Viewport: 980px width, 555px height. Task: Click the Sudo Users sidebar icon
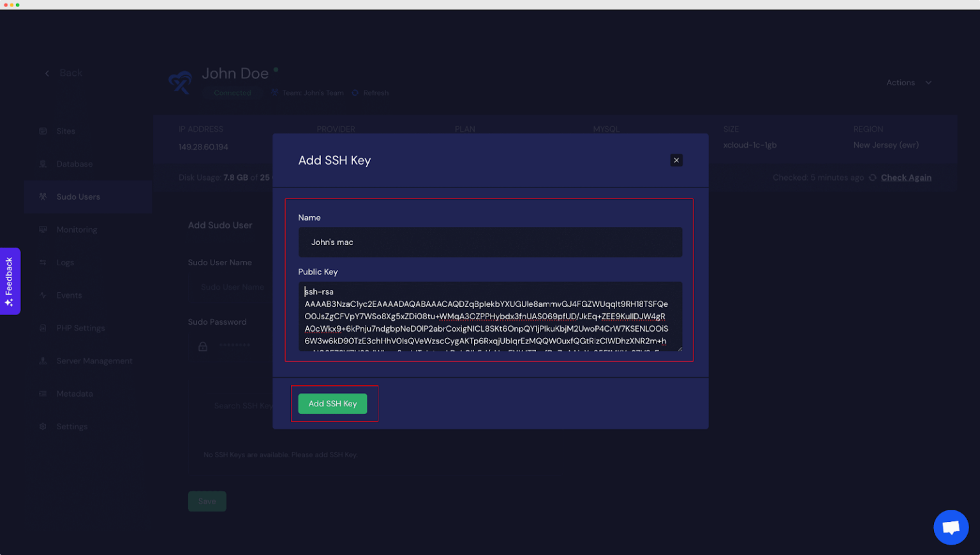click(42, 196)
